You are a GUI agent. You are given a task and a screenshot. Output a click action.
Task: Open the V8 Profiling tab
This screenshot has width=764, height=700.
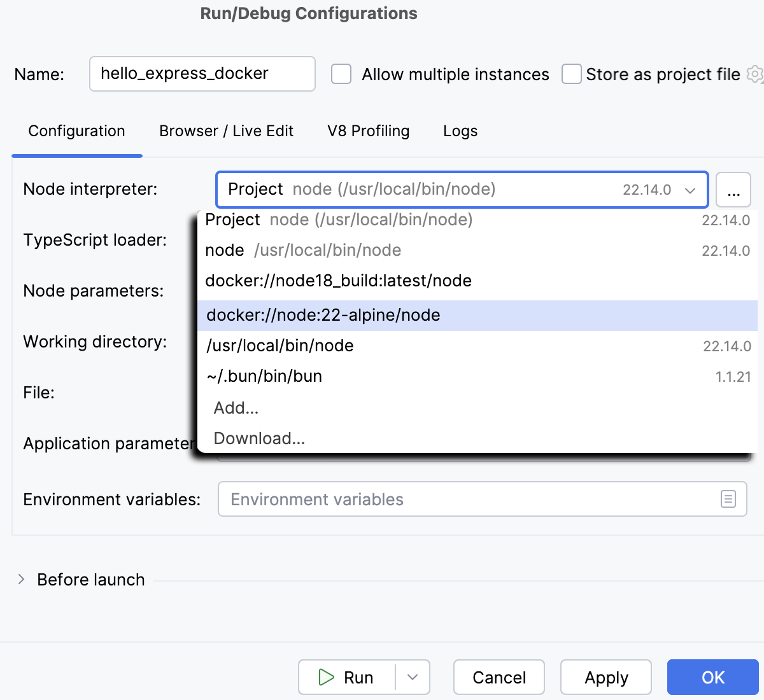tap(368, 131)
